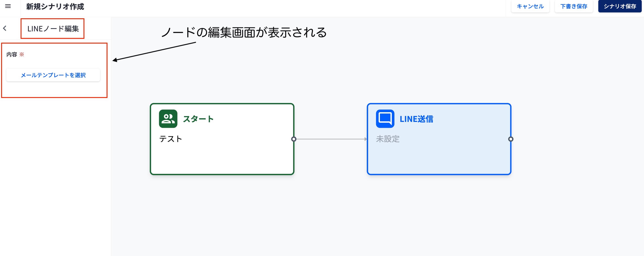Click the 内容 field label
The width and height of the screenshot is (644, 256).
12,54
